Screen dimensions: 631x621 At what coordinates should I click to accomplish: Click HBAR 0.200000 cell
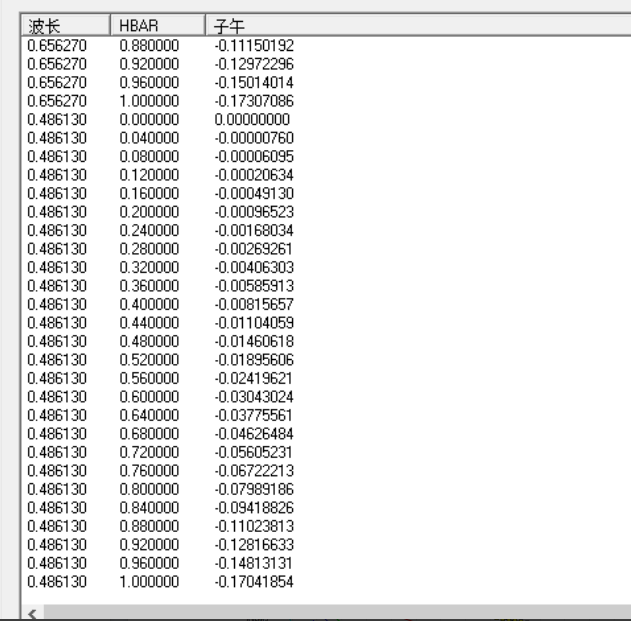(149, 212)
